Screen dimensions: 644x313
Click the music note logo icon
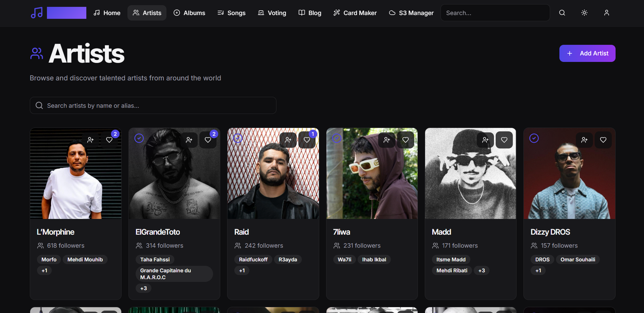pyautogui.click(x=37, y=13)
